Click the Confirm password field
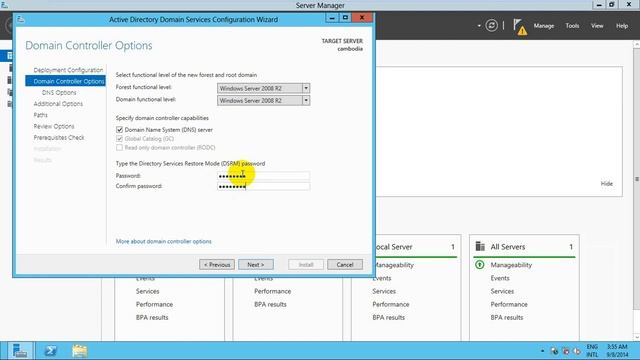The image size is (640, 360). tap(263, 187)
